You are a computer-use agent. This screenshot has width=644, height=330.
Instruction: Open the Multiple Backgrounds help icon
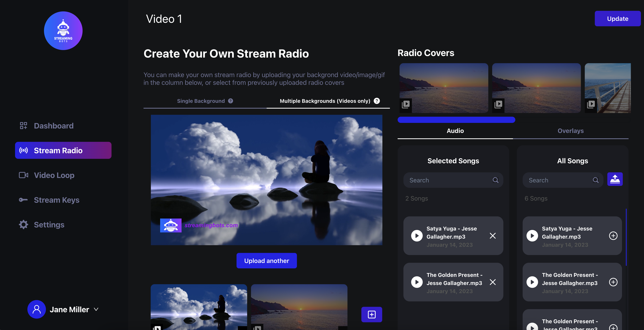[x=376, y=101]
